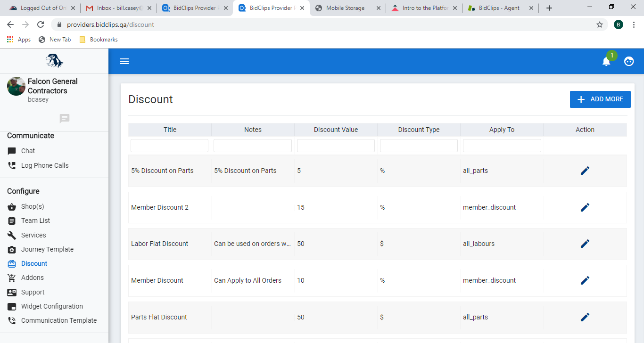Click 'all_labours' cell
Screen dimensions: 644x343
479,244
